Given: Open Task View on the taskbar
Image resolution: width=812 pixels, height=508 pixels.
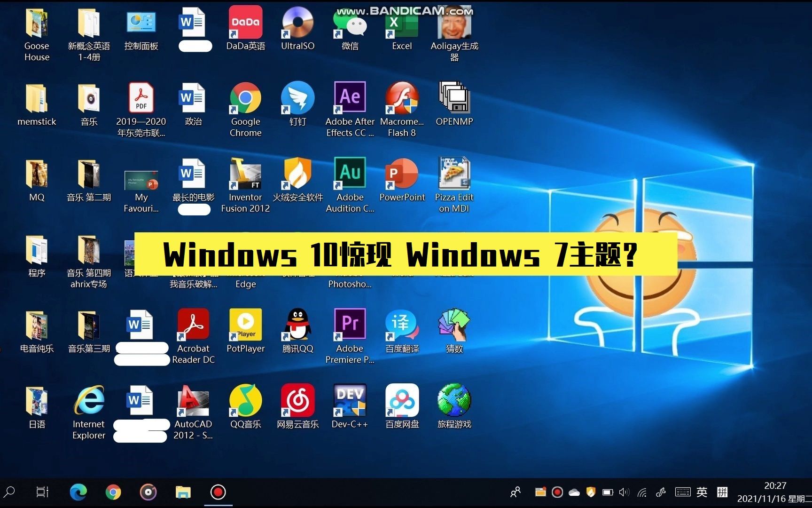Looking at the screenshot, I should tap(42, 492).
